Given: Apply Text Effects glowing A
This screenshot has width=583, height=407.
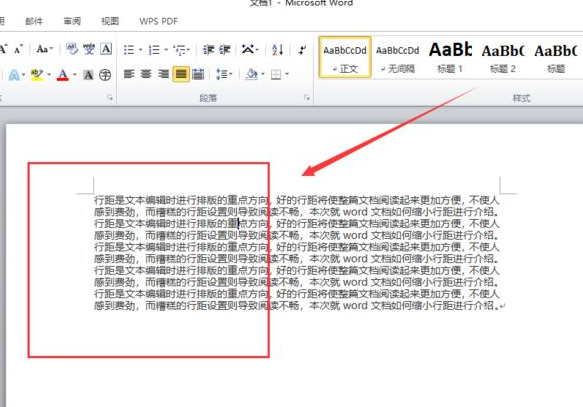Looking at the screenshot, I should (14, 75).
